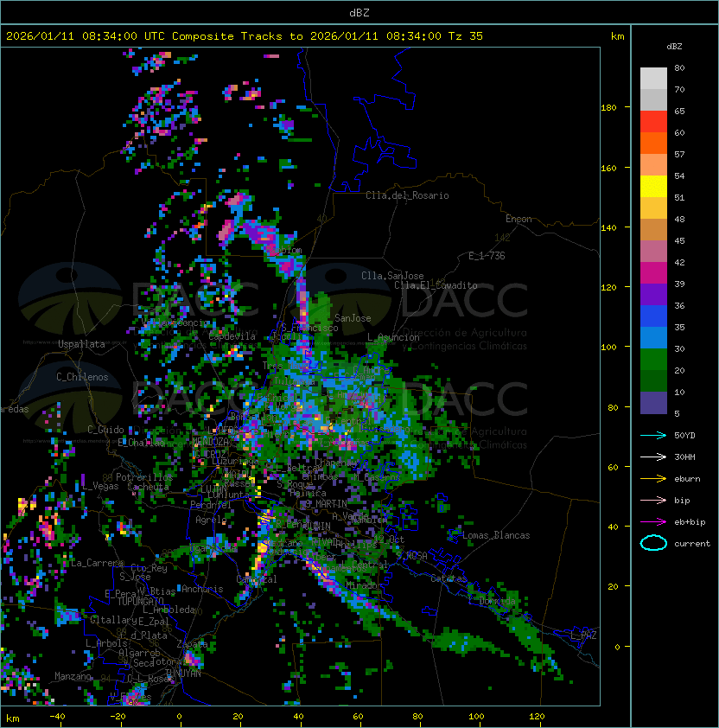Click the 'L_Asuncion' map label
The height and width of the screenshot is (728, 719).
[x=393, y=337]
